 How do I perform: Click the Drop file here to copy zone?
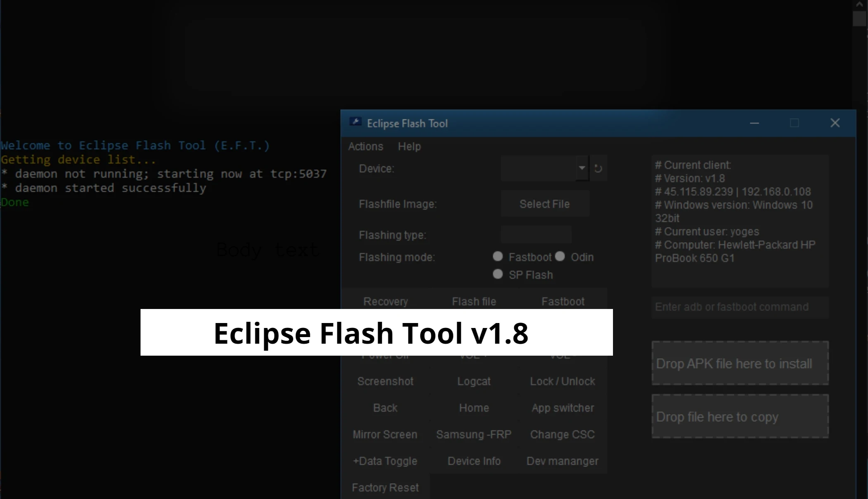(x=739, y=416)
